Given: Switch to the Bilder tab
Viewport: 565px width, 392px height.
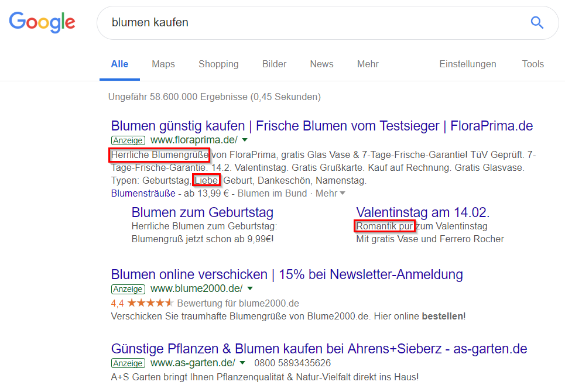Looking at the screenshot, I should [x=274, y=64].
